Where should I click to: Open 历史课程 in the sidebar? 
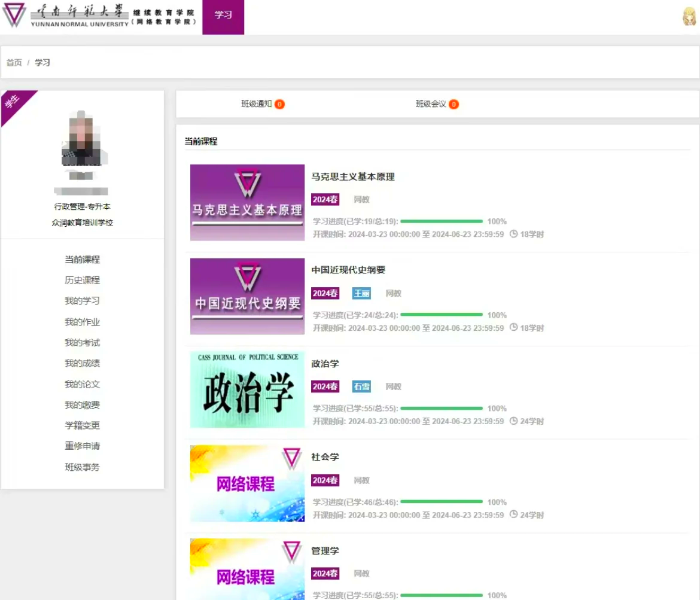point(82,280)
